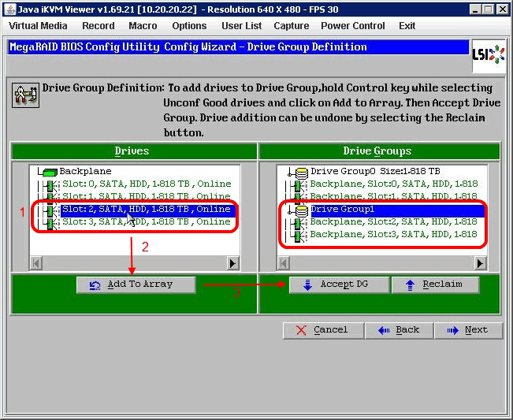The height and width of the screenshot is (420, 513).
Task: Click drive icon beside Backplane Slot:2 in Drive Groups
Action: click(x=299, y=223)
